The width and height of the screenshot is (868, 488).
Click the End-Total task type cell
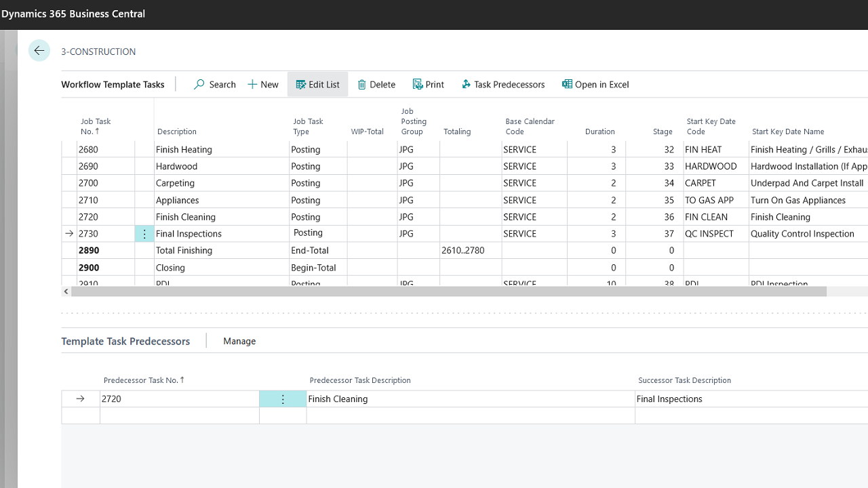318,250
